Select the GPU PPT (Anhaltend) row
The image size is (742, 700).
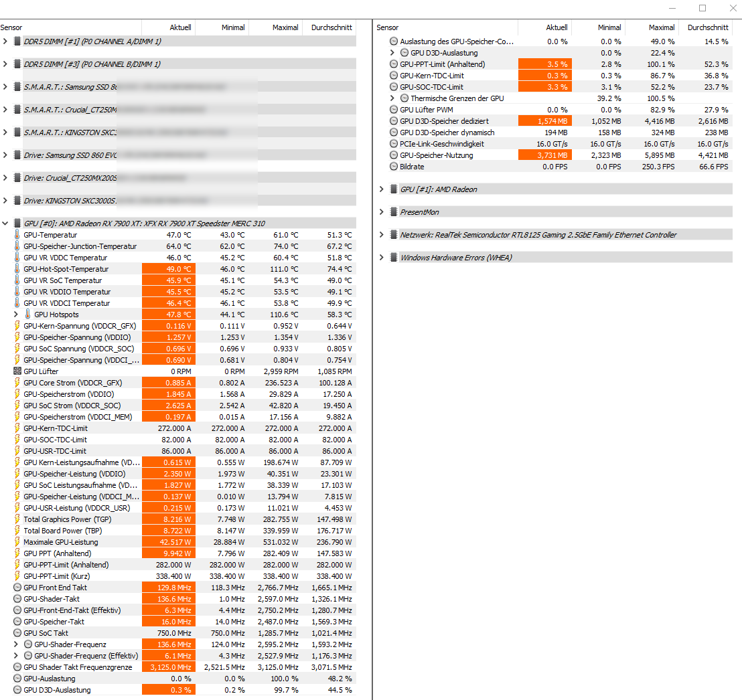tap(178, 553)
